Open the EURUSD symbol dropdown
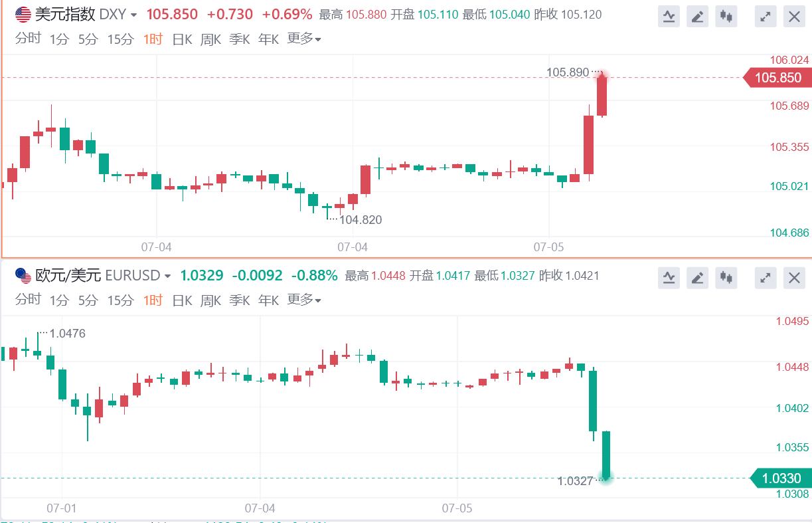The width and height of the screenshot is (812, 523). (167, 276)
